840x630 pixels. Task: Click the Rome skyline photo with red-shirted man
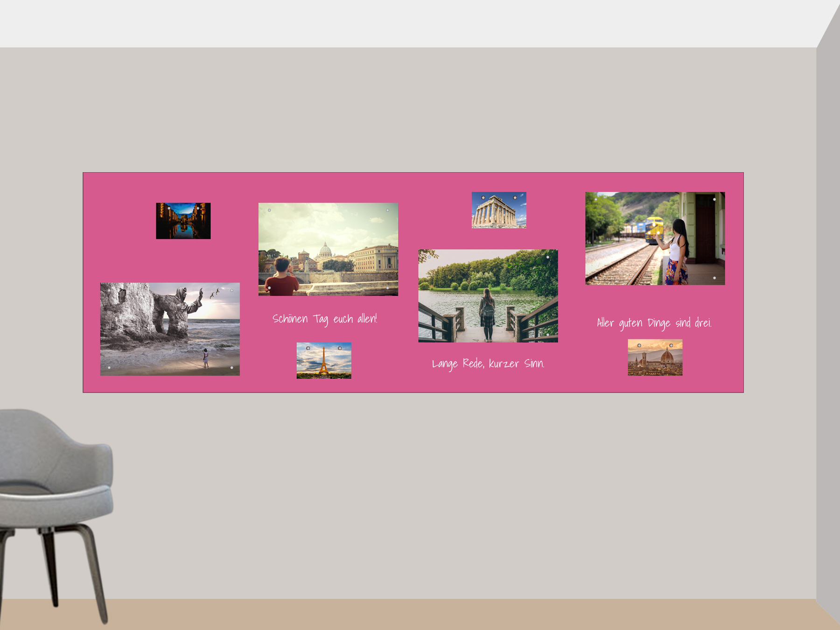point(328,249)
